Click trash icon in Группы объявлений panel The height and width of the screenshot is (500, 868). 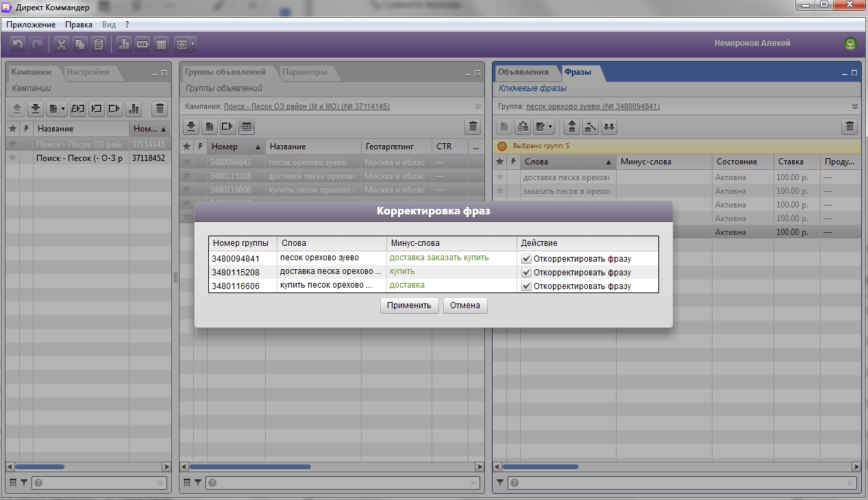(472, 126)
